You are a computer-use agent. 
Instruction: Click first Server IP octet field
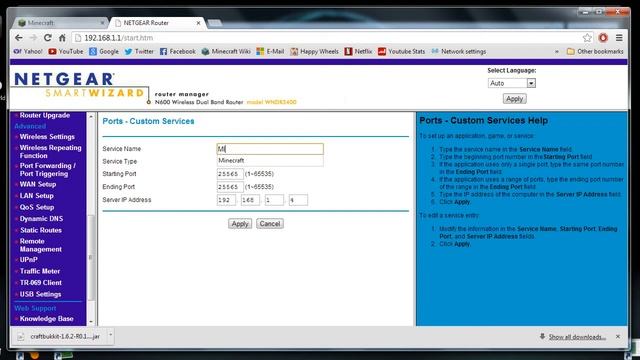226,200
